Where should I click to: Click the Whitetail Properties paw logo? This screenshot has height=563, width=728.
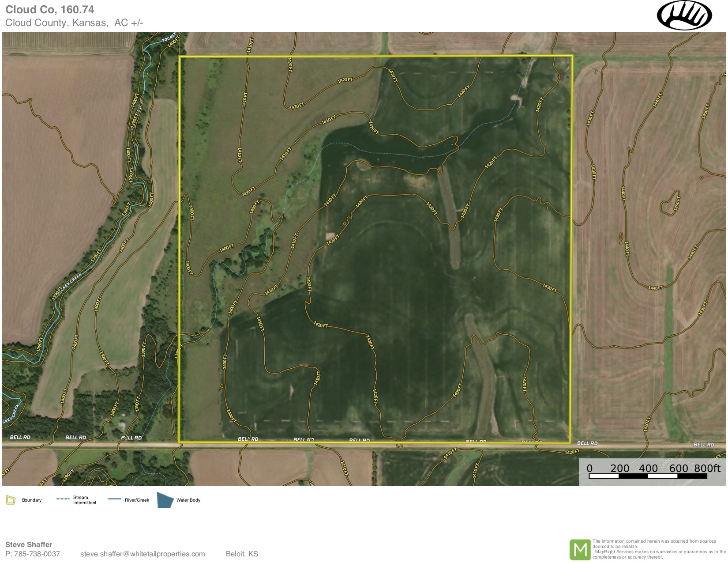684,15
